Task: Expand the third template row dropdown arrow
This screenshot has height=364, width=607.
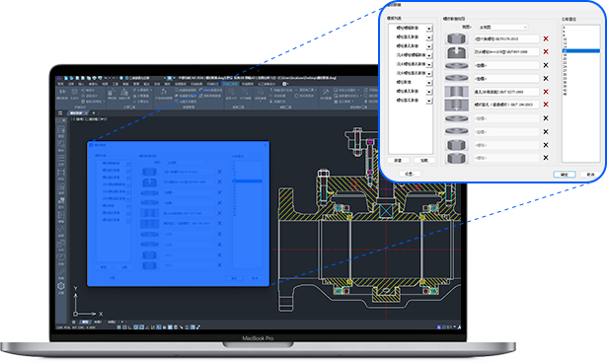Action: (x=429, y=46)
